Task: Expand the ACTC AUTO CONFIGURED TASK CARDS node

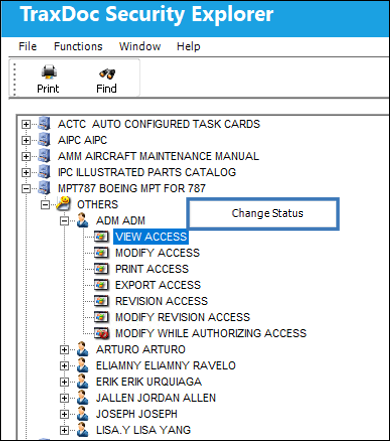Action: pyautogui.click(x=26, y=124)
